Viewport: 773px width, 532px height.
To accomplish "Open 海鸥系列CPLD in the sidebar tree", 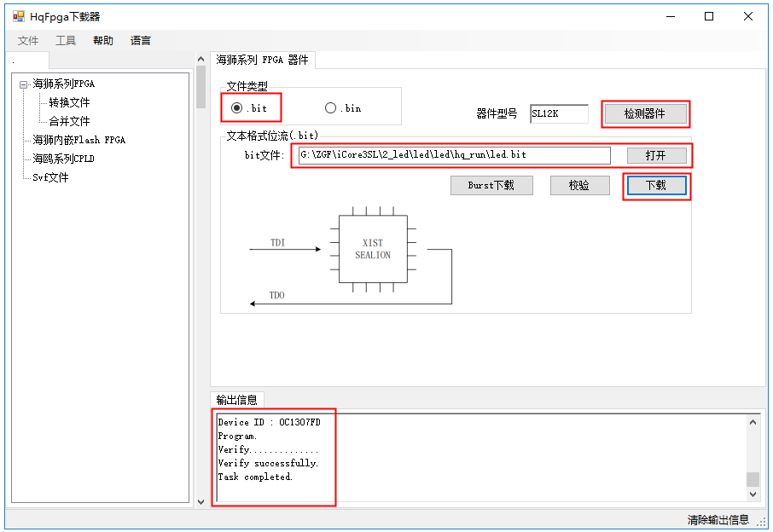I will click(63, 159).
